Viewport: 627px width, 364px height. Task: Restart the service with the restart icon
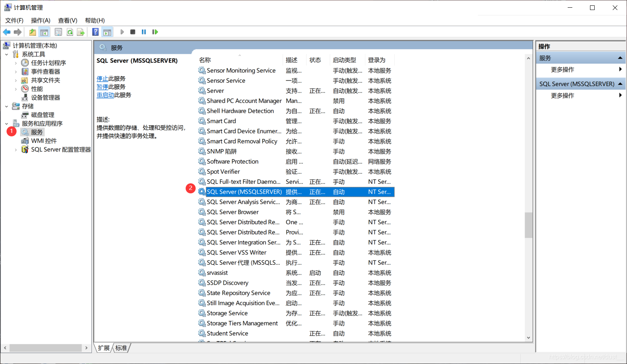155,32
